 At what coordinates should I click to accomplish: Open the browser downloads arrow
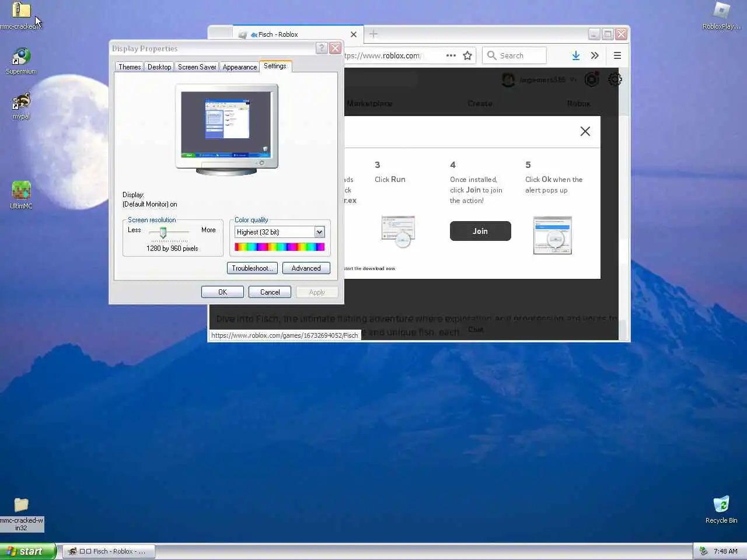(576, 55)
